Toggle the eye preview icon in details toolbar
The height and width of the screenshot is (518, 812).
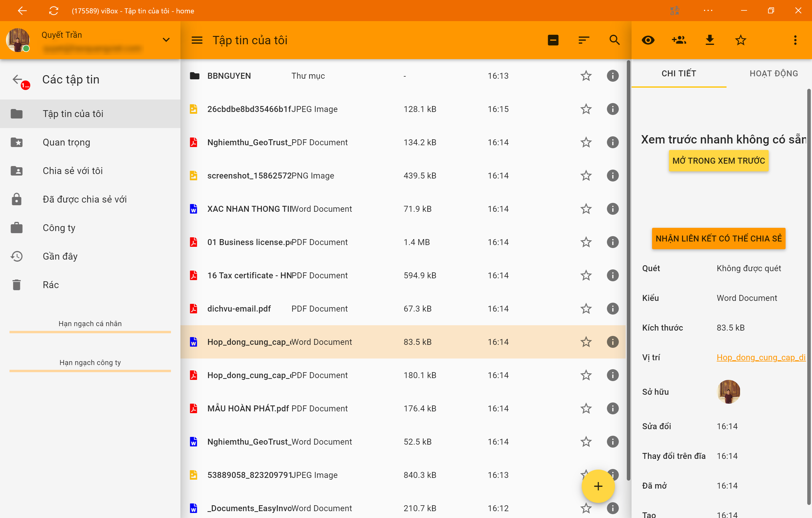[x=648, y=40]
